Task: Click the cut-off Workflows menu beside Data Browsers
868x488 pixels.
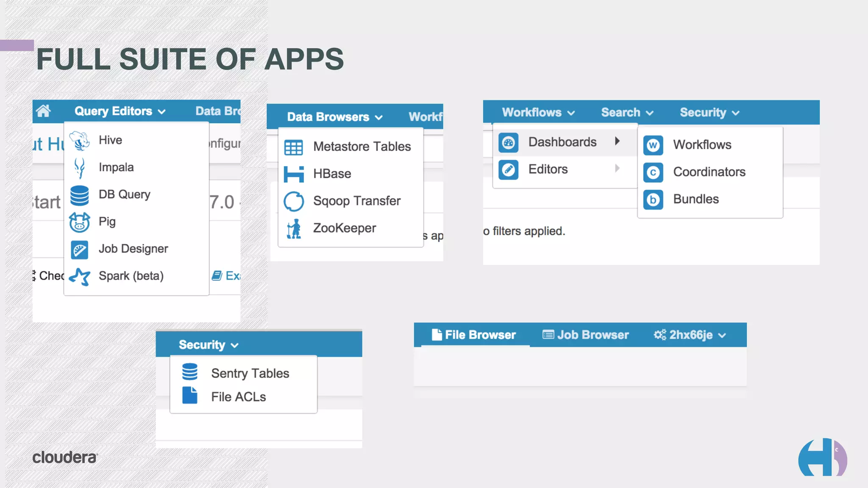Action: (426, 117)
